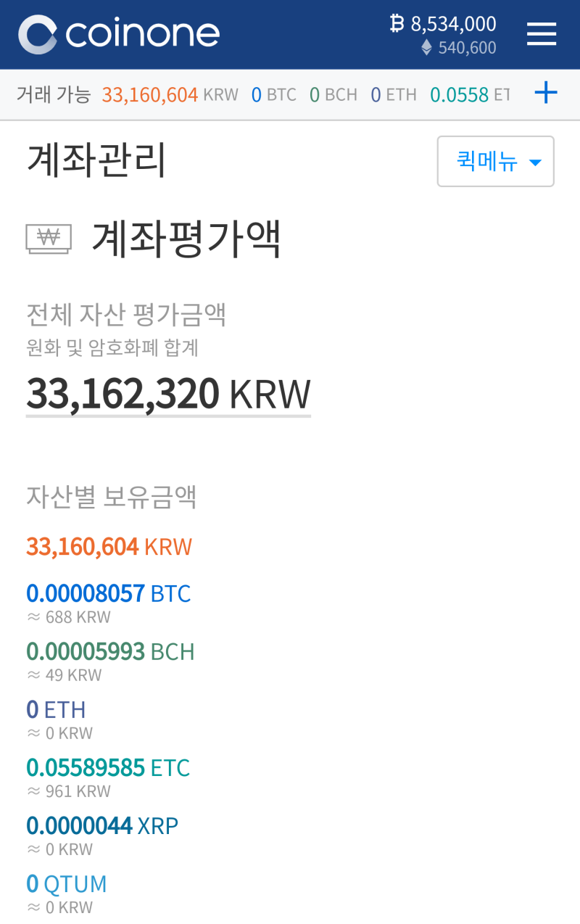Tap the 0.0558 ETC tradable balance
This screenshot has height=924, width=580.
(471, 94)
